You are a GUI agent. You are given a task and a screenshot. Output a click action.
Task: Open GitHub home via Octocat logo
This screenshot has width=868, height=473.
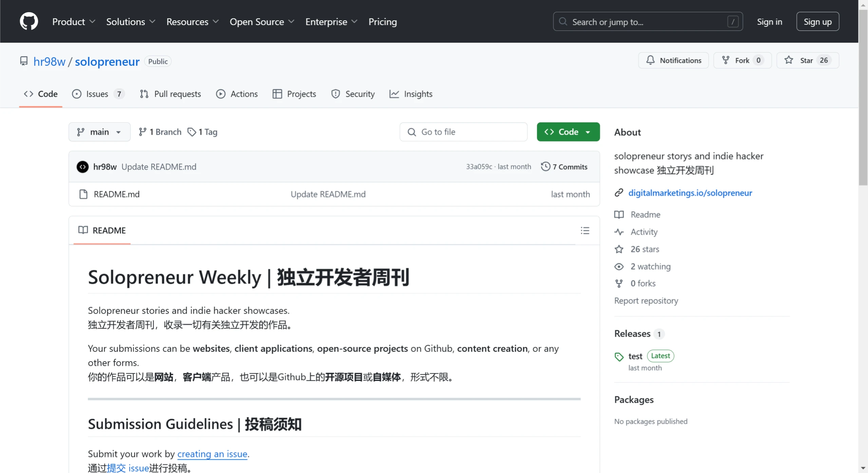point(29,21)
